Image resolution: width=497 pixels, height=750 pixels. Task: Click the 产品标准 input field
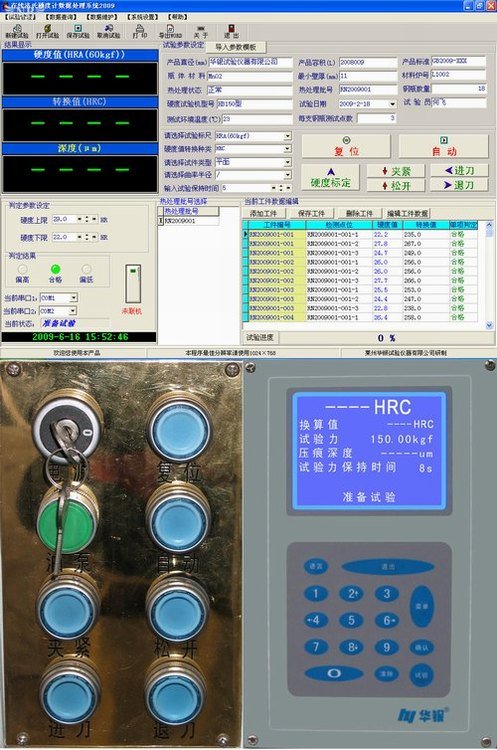(458, 61)
